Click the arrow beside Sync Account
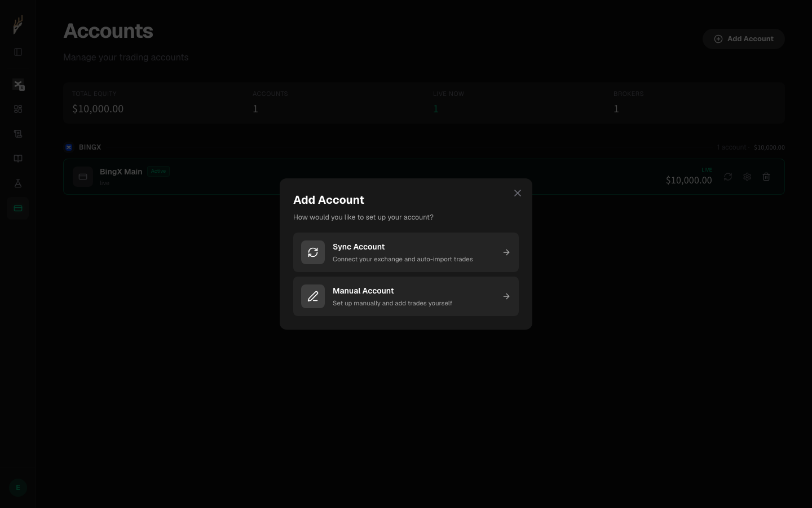The image size is (812, 508). point(506,252)
